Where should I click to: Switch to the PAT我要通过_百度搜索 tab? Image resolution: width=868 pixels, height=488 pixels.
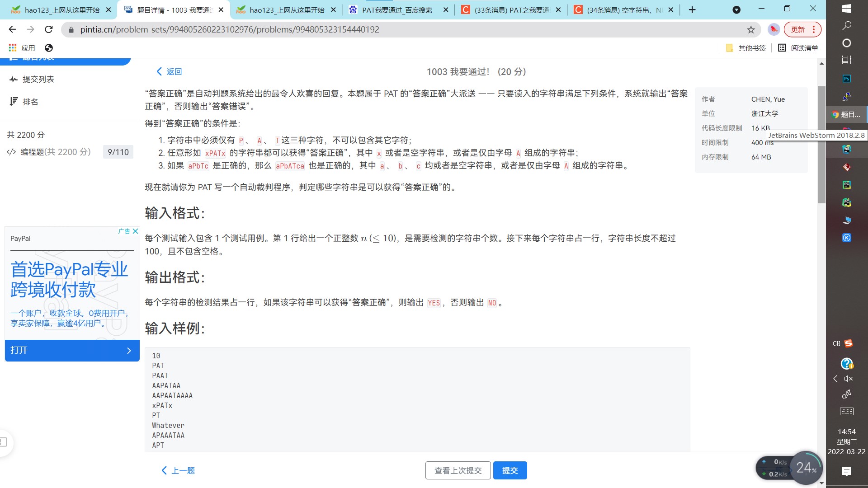(395, 9)
